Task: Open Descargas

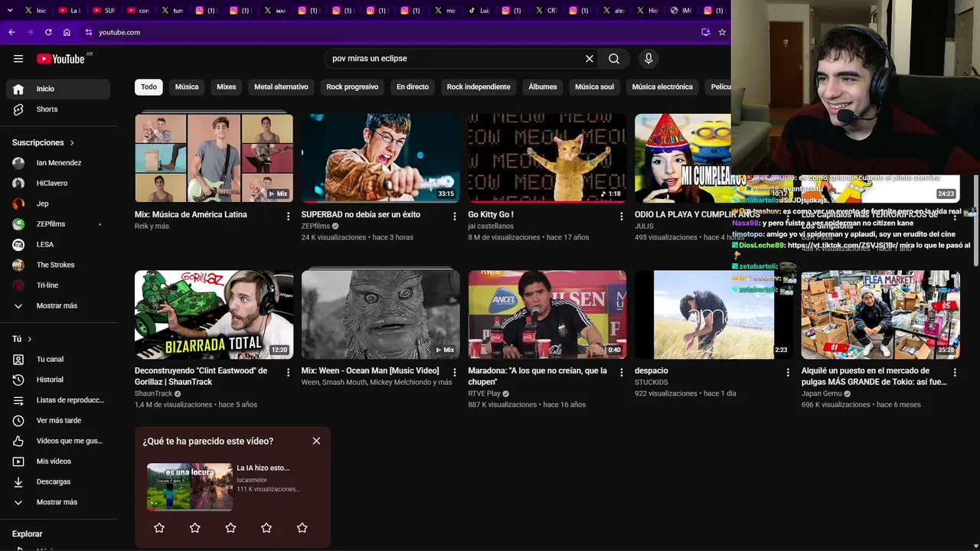Action: tap(58, 482)
